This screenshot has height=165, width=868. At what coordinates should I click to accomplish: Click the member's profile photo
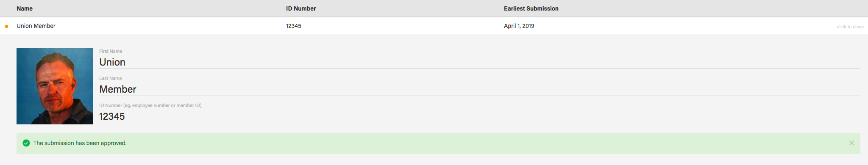click(55, 86)
